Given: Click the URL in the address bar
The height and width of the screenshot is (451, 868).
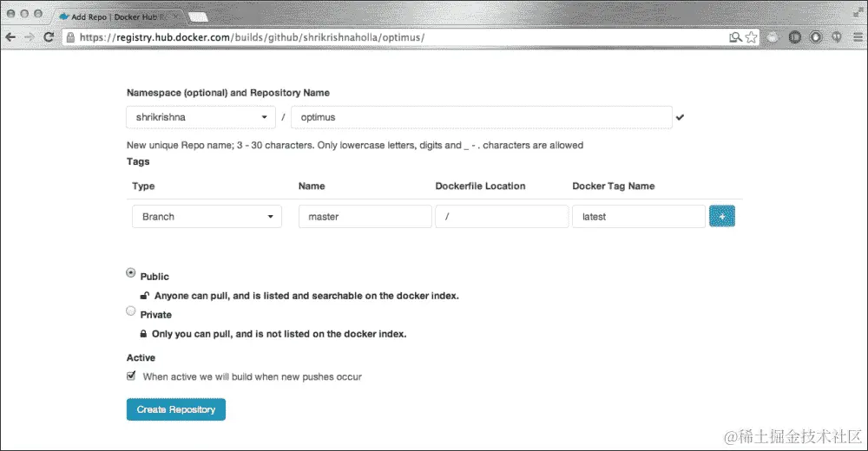Looking at the screenshot, I should click(x=252, y=37).
